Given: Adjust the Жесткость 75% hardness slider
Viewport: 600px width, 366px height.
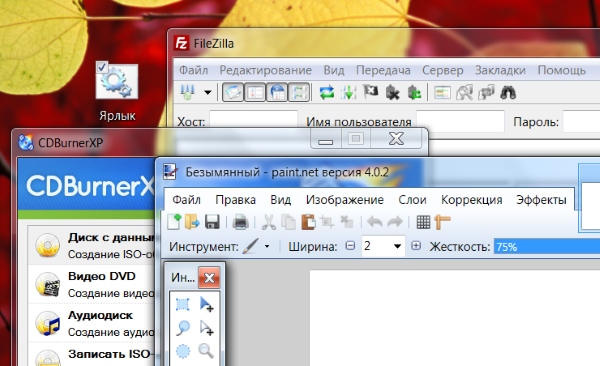Looking at the screenshot, I should tap(547, 246).
